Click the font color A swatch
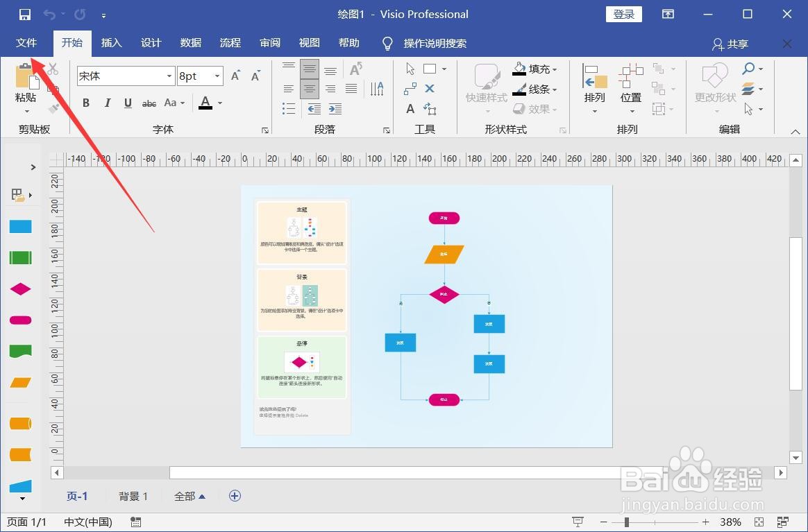Viewport: 808px width, 532px height. [x=205, y=103]
